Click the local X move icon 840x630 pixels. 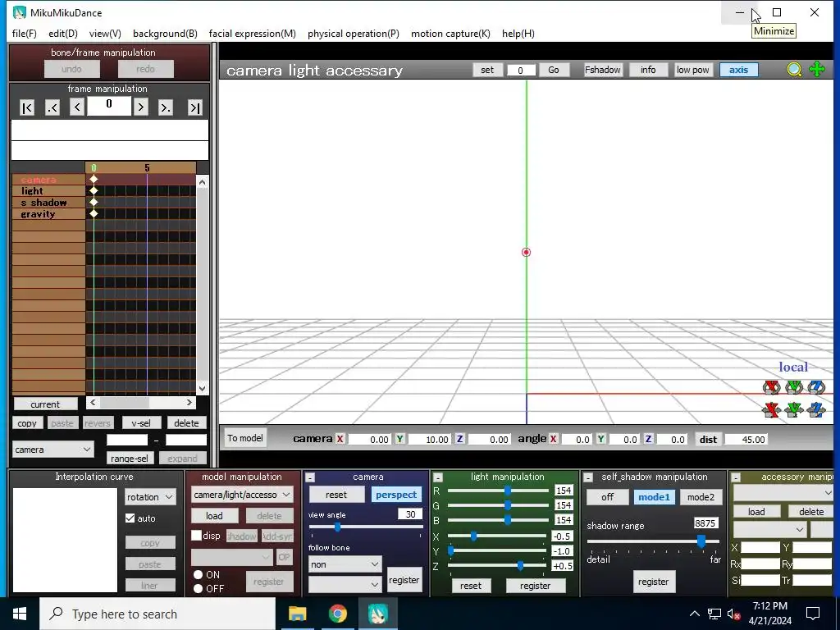[x=771, y=410]
